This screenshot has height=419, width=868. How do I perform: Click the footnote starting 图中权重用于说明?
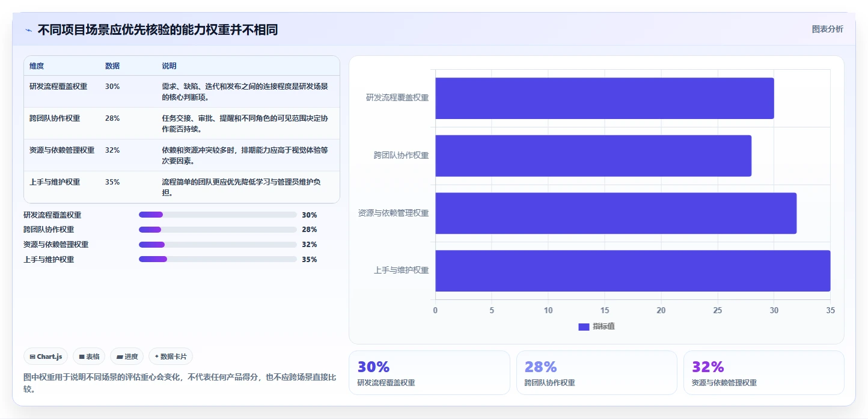tap(180, 383)
